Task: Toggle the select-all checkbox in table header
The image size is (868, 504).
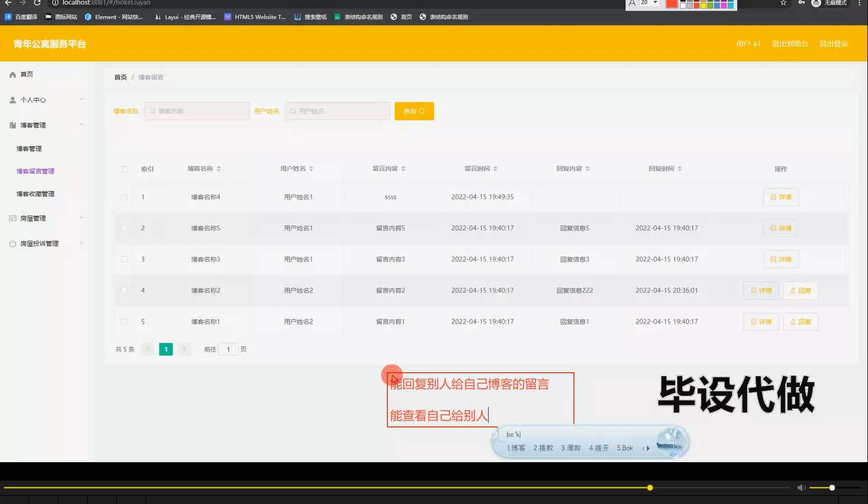Action: (125, 169)
